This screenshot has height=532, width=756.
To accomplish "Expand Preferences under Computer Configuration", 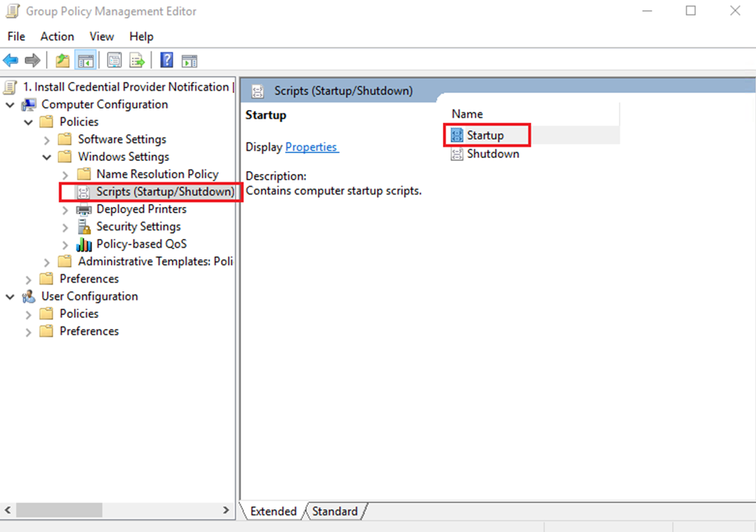I will (x=28, y=280).
